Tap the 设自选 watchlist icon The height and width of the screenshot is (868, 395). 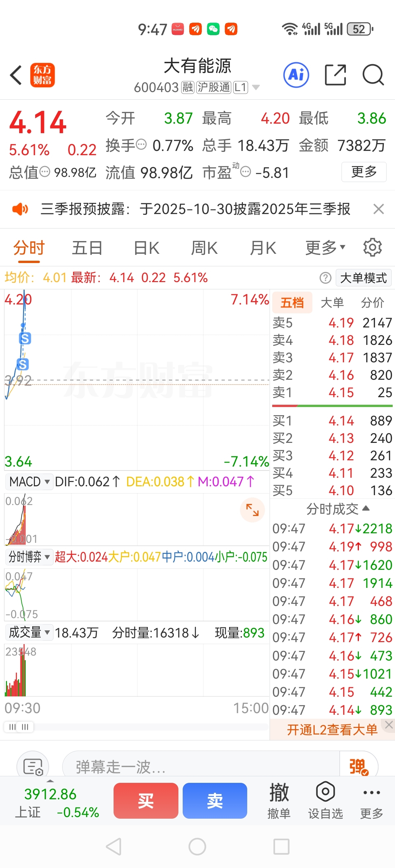click(x=326, y=801)
